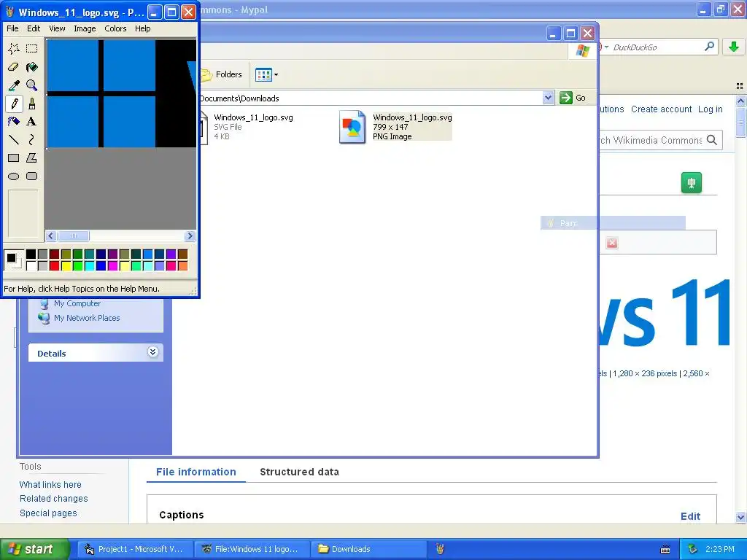Select the Rounded Rectangle tool in Paint

[32, 176]
